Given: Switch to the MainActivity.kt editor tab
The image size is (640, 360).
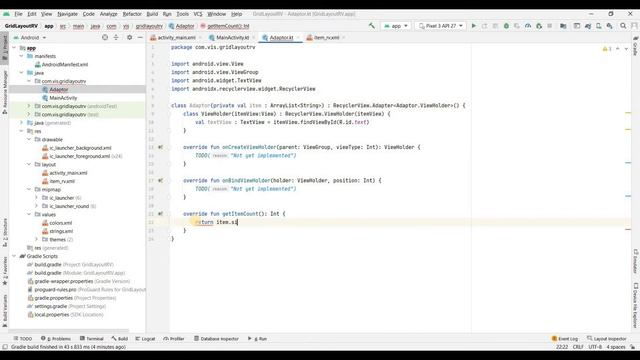Looking at the screenshot, I should click(232, 38).
